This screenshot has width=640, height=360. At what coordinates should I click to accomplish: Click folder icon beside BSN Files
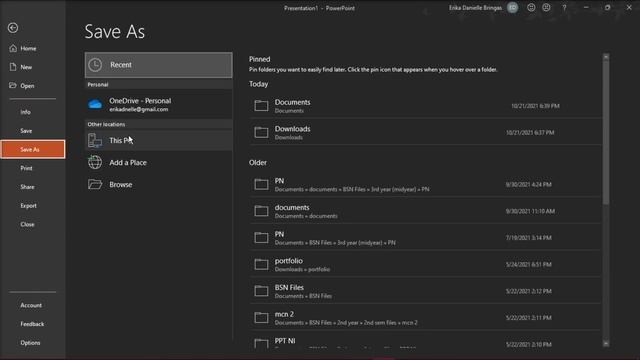[261, 291]
